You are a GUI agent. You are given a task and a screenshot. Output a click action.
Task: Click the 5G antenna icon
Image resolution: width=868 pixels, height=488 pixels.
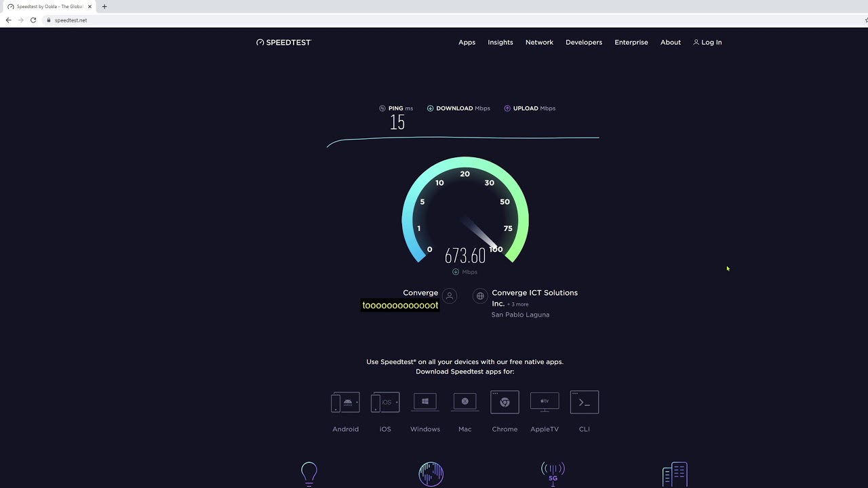(553, 474)
